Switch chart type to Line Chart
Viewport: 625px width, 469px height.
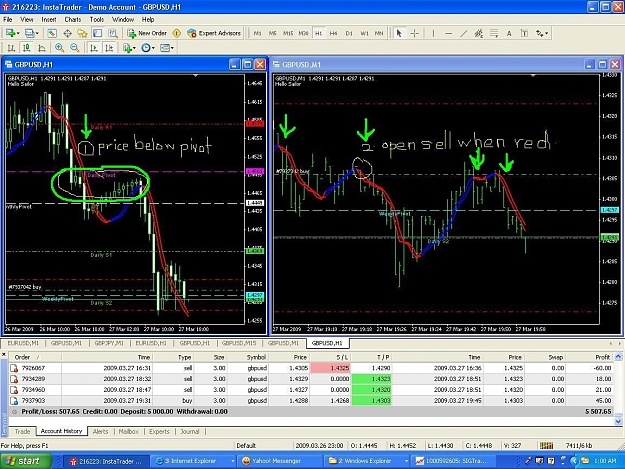click(41, 48)
